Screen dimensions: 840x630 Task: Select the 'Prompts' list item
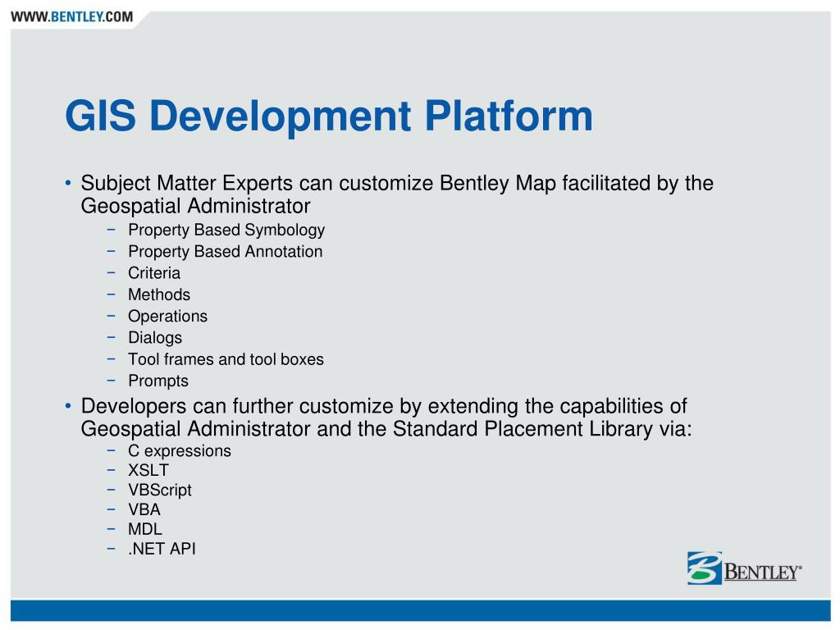[158, 381]
